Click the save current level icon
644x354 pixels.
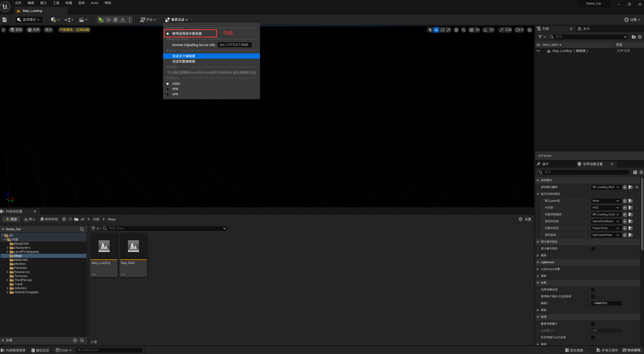(5, 20)
